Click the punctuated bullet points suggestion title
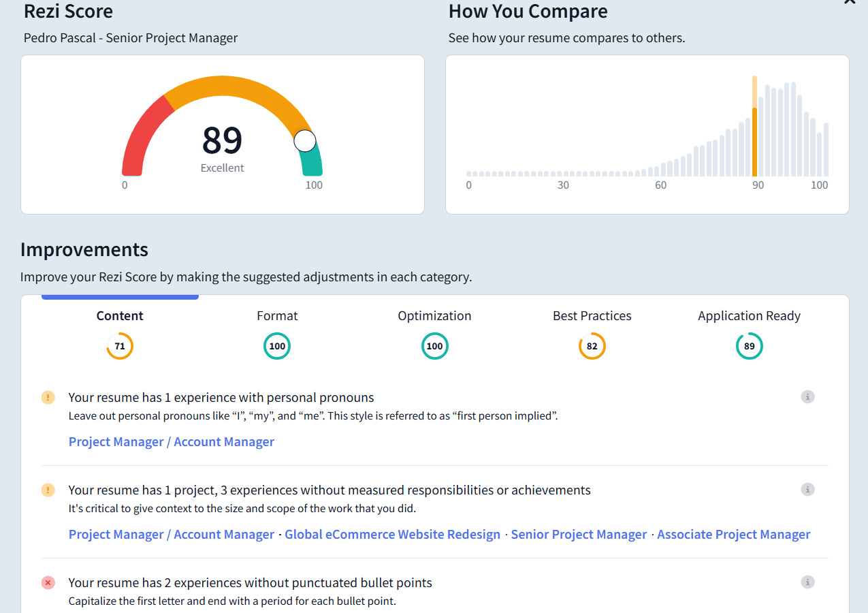This screenshot has width=868, height=613. click(x=251, y=582)
